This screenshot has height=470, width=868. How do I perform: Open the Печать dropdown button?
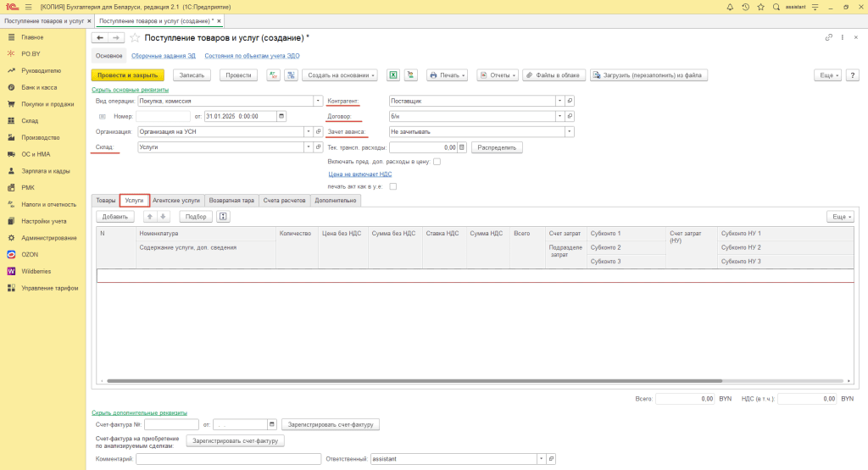pos(447,75)
